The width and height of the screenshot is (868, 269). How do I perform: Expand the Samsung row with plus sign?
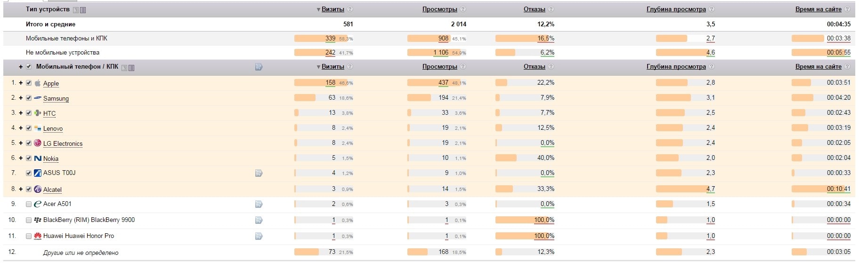[x=21, y=98]
